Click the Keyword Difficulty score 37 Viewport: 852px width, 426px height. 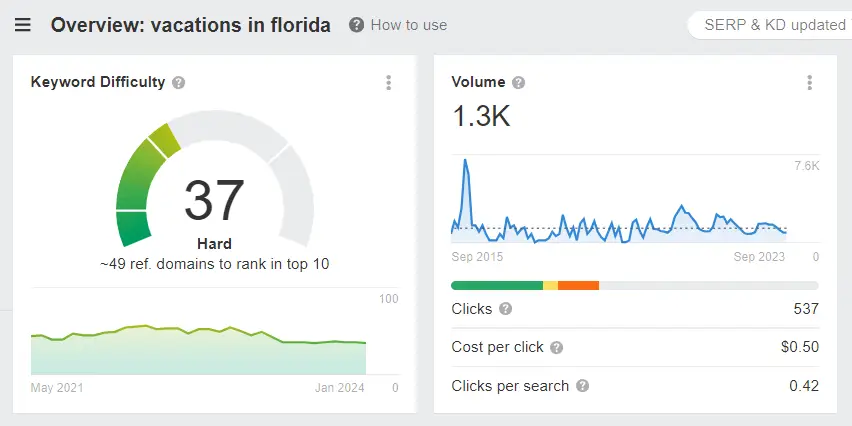click(214, 200)
